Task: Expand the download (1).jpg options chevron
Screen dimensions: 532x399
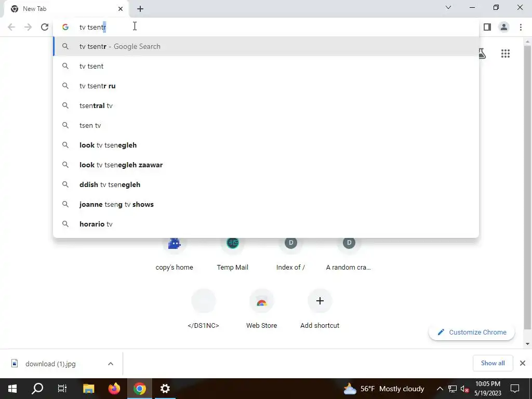Action: point(111,364)
